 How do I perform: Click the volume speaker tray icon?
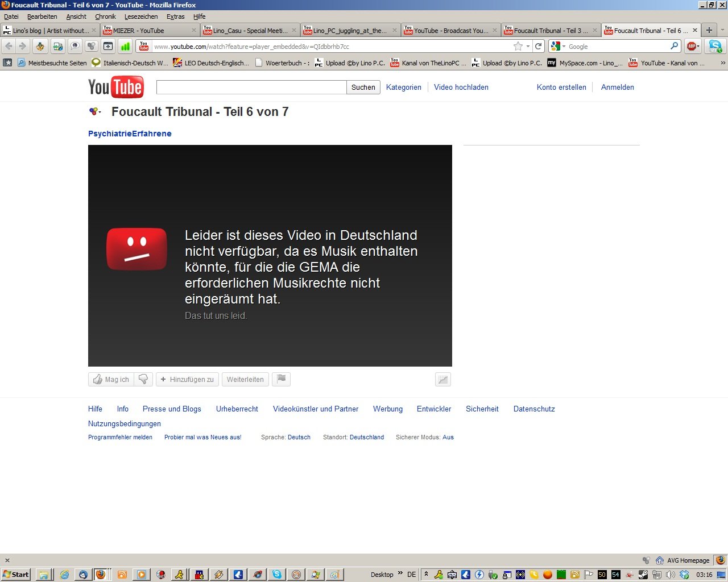click(x=670, y=575)
